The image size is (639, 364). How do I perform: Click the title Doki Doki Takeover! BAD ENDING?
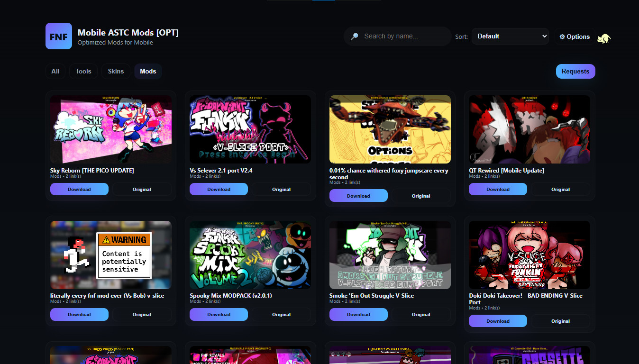(526, 299)
